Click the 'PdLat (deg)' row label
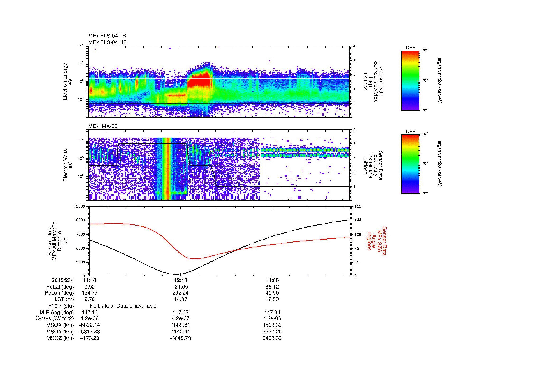This screenshot has height=392, width=555. [60, 287]
